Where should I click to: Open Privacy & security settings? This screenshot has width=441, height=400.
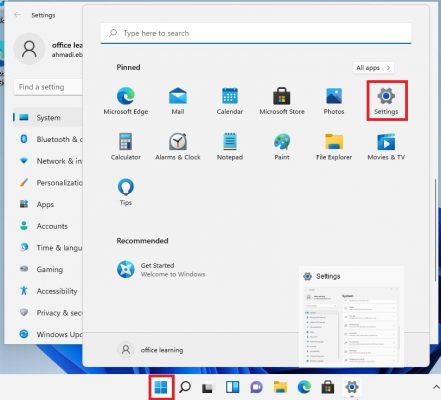48,312
